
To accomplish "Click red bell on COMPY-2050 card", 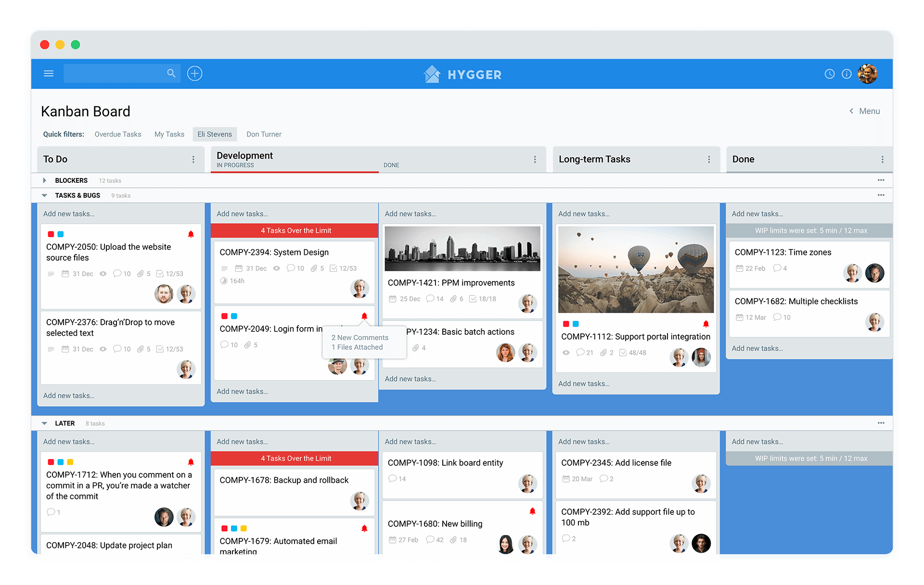I will click(191, 234).
